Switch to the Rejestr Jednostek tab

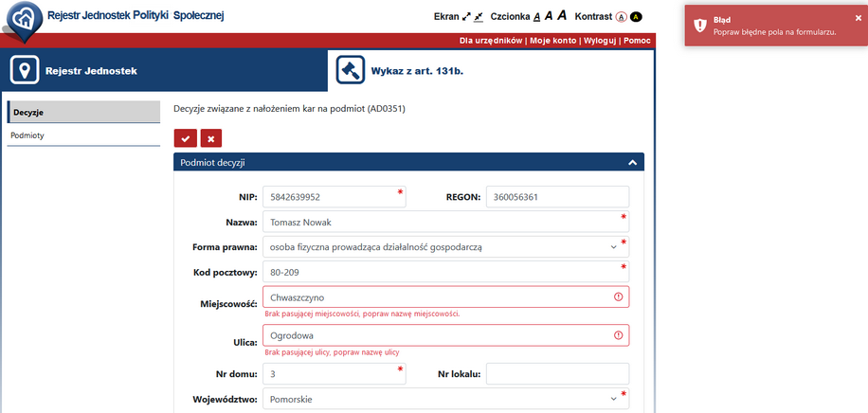pyautogui.click(x=164, y=70)
